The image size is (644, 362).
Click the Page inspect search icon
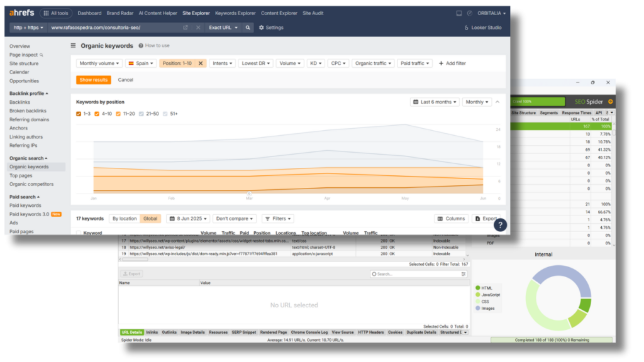pyautogui.click(x=42, y=55)
